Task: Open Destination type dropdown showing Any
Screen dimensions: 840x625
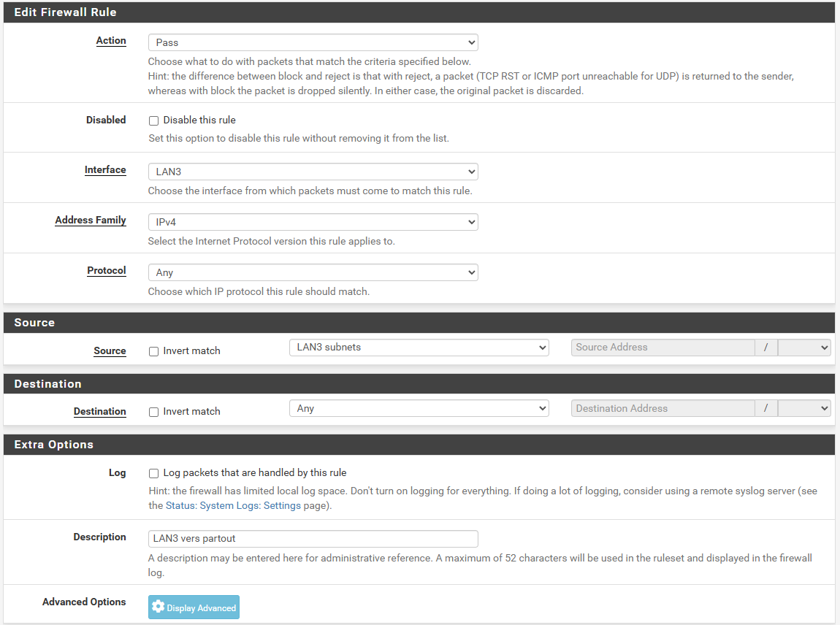Action: pyautogui.click(x=419, y=409)
